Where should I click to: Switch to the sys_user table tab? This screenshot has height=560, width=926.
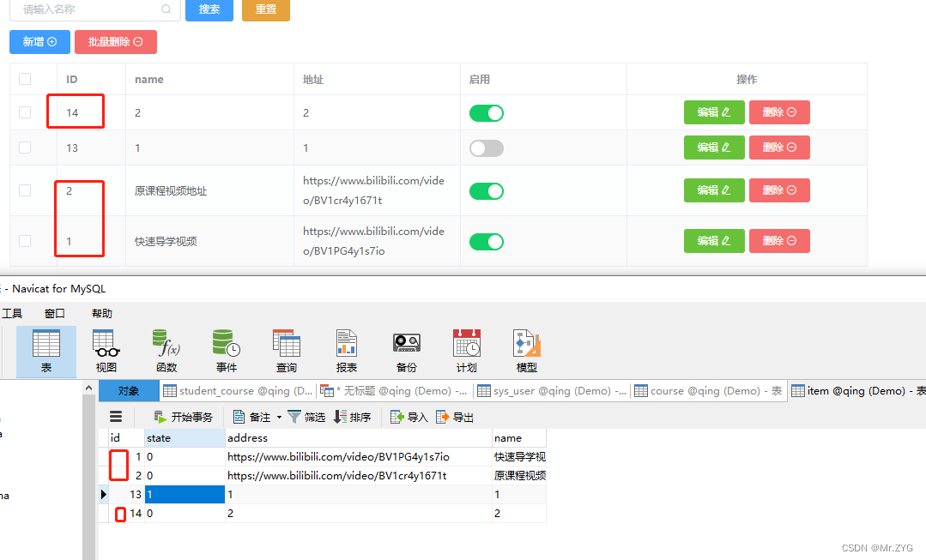click(x=552, y=390)
